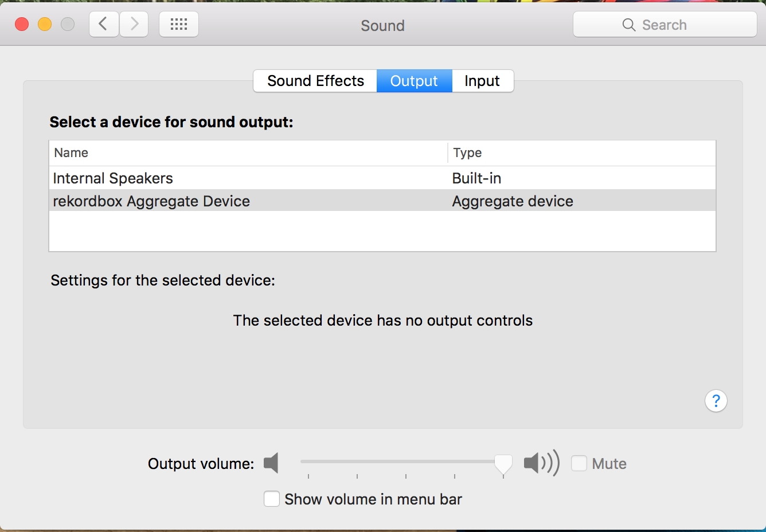Click the Output volume slider knob
The height and width of the screenshot is (532, 766).
(x=503, y=463)
